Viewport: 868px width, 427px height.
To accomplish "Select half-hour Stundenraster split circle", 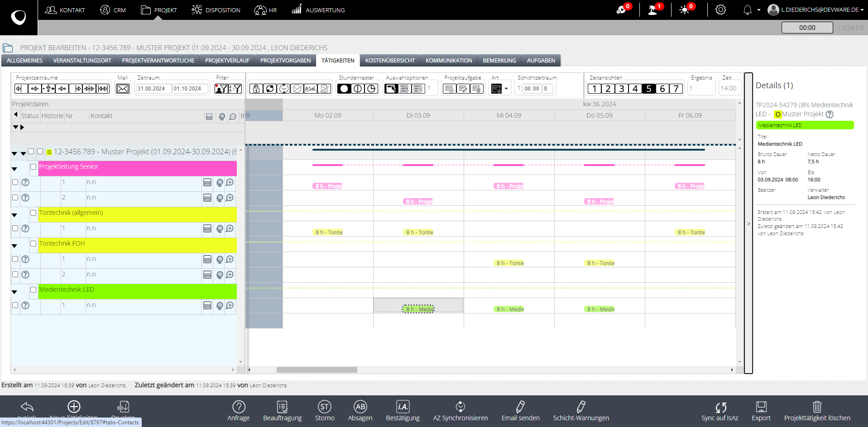I will (358, 89).
